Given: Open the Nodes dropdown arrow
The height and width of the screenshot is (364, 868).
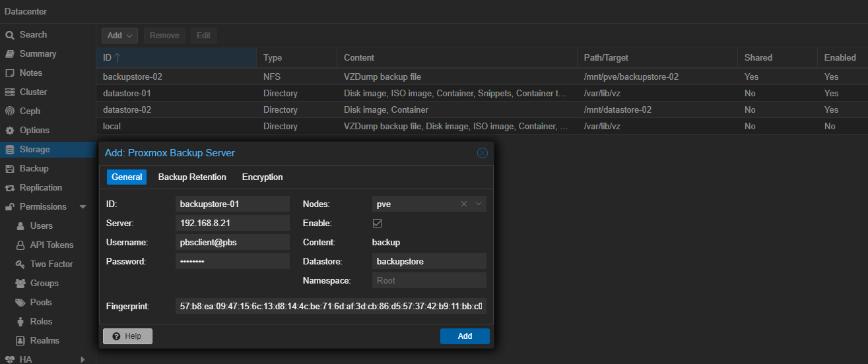Looking at the screenshot, I should tap(479, 204).
